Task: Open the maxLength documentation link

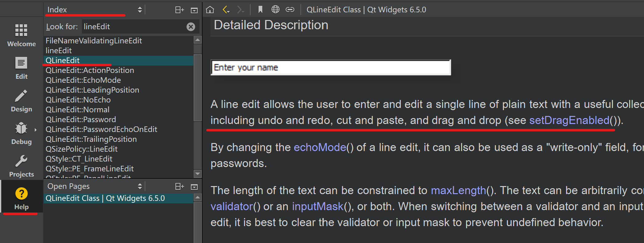Action: point(458,190)
